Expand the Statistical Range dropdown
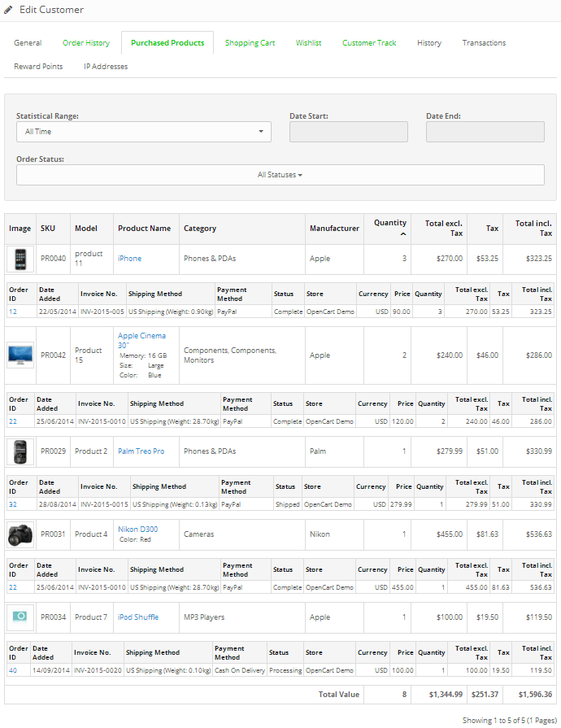Screen dimensions: 561x728 [x=144, y=132]
